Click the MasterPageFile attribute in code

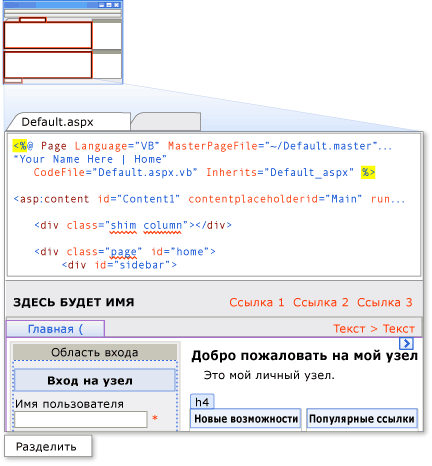214,146
